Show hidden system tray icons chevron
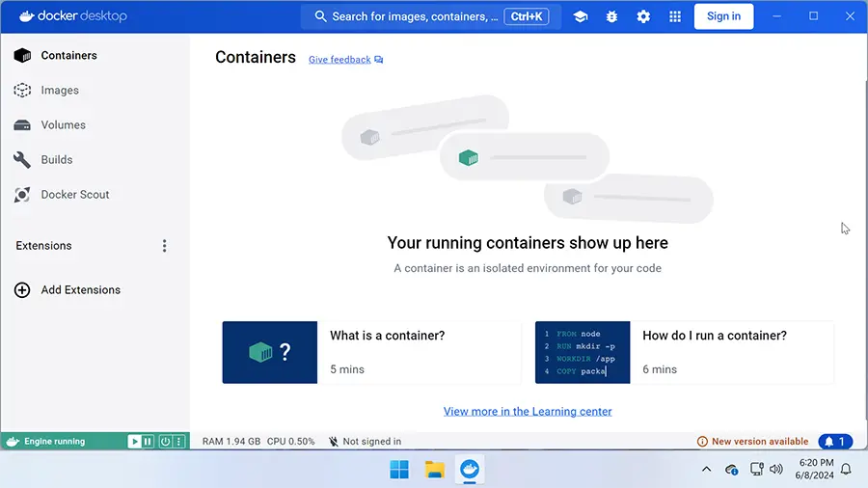The width and height of the screenshot is (868, 488). click(706, 470)
